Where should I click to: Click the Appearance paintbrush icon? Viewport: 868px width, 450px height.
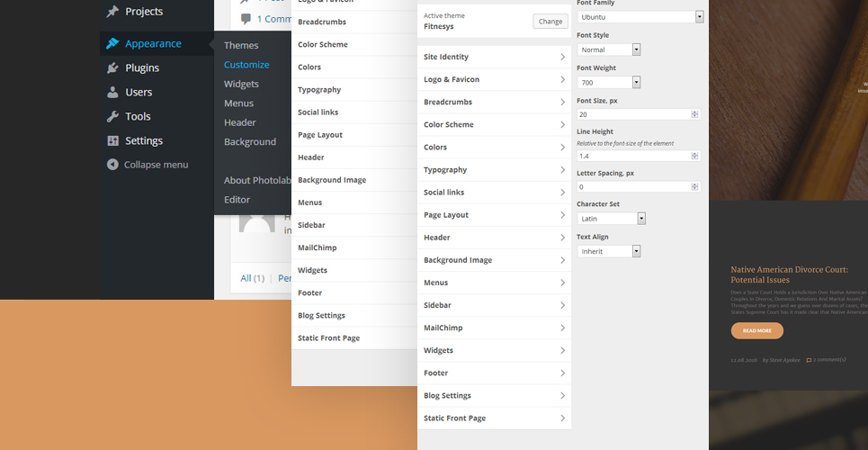[112, 43]
